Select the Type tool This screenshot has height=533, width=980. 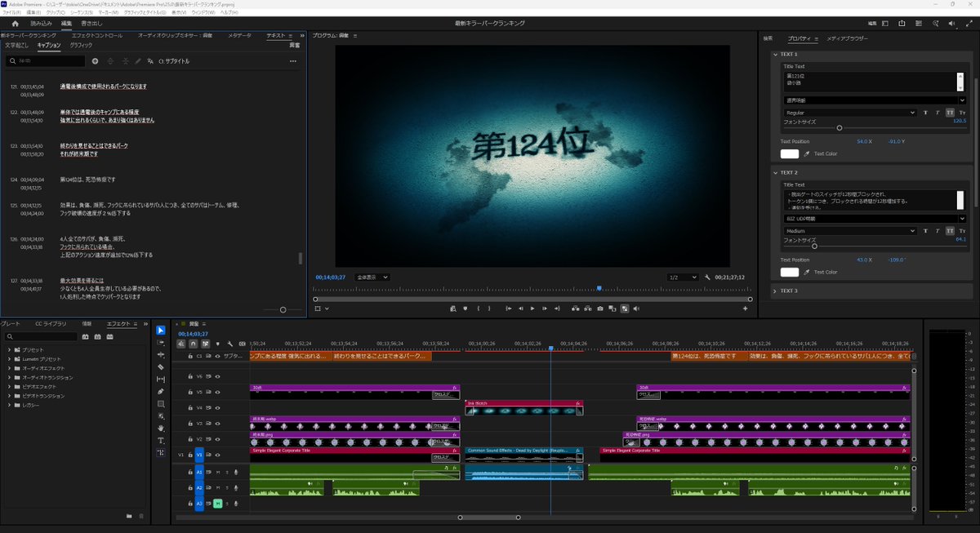point(161,440)
